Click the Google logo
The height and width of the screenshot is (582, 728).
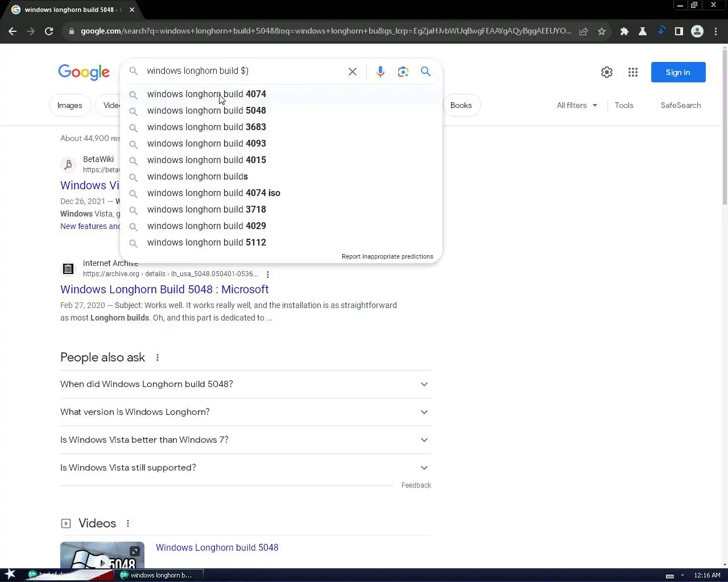coord(84,72)
